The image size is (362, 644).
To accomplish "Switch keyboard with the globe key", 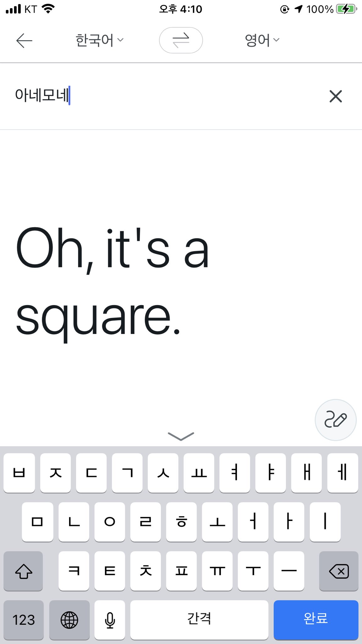I will pos(69,620).
